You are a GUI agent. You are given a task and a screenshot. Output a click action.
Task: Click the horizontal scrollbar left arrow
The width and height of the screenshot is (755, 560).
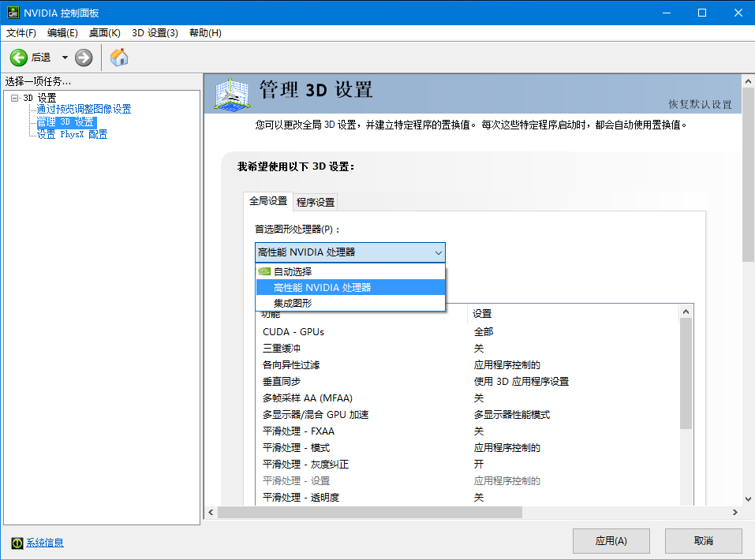point(211,513)
